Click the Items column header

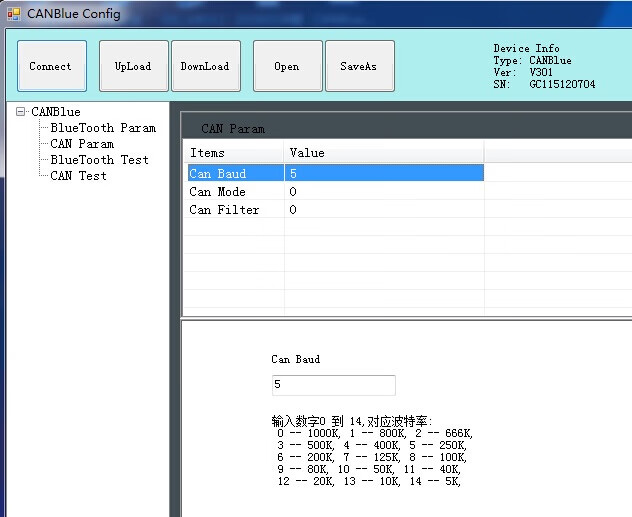(x=233, y=153)
